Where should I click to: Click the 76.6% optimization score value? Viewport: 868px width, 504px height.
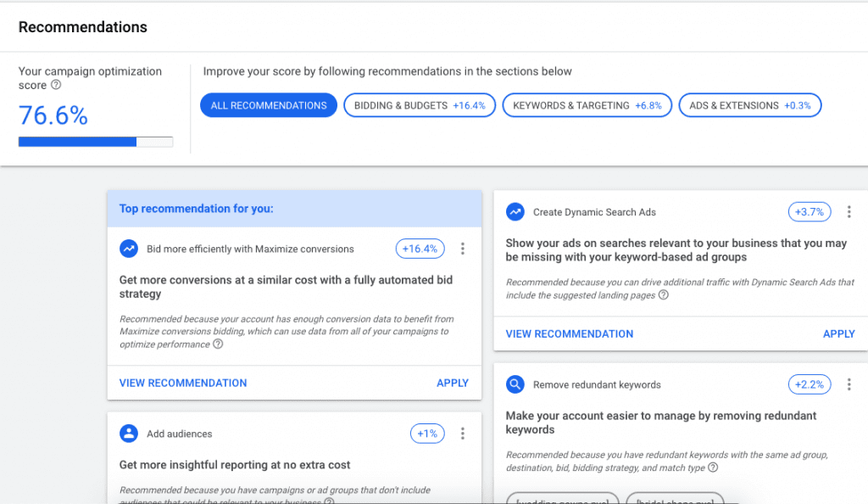tap(53, 115)
